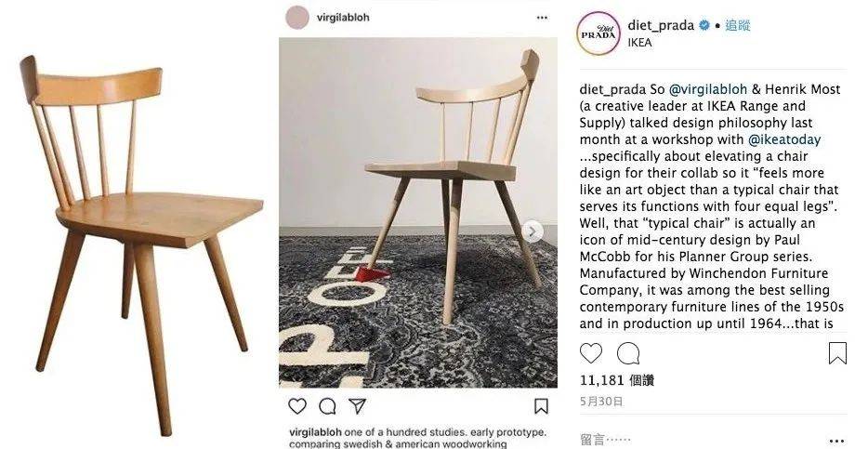This screenshot has width=868, height=449.
Task: Save virgilabloh post with bookmark icon
Action: 542,406
